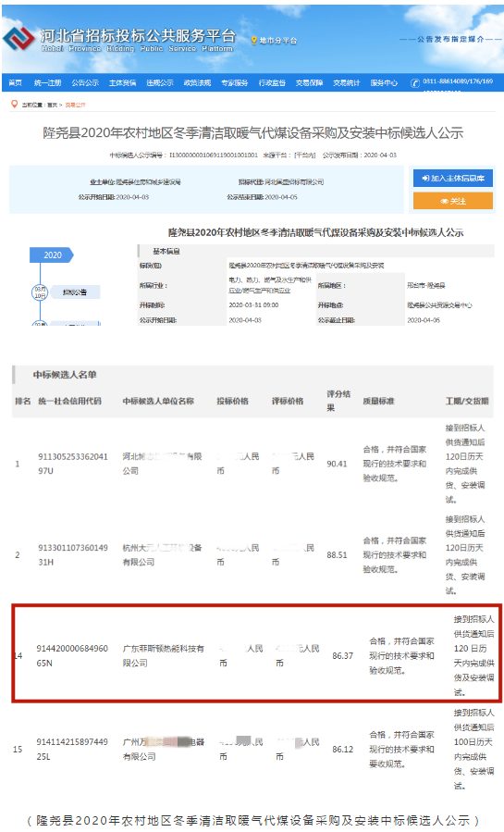504x832 pixels.
Task: Click the credit code 91130525336204197U
Action: tap(73, 464)
